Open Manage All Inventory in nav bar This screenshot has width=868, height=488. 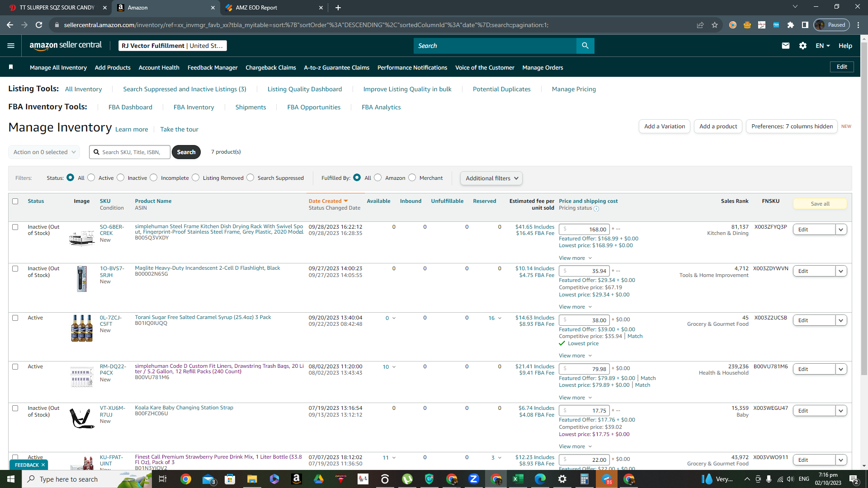pyautogui.click(x=58, y=67)
